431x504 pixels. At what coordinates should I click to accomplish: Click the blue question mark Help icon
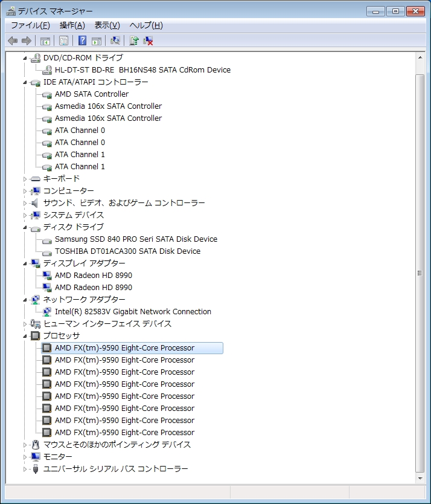82,40
